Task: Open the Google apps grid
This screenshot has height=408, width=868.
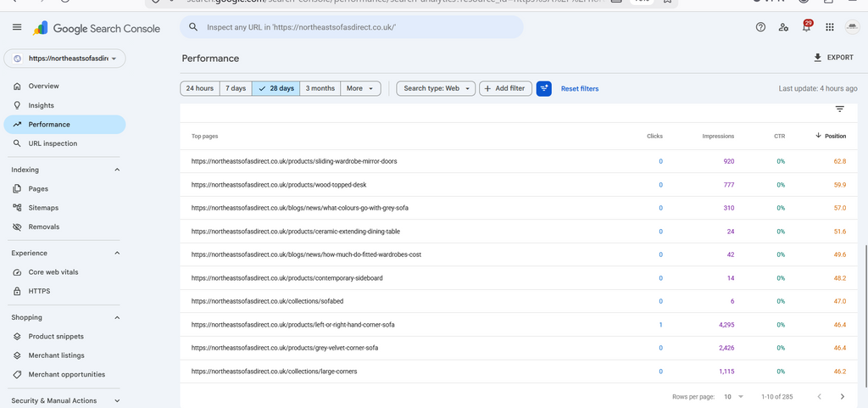Action: tap(829, 27)
